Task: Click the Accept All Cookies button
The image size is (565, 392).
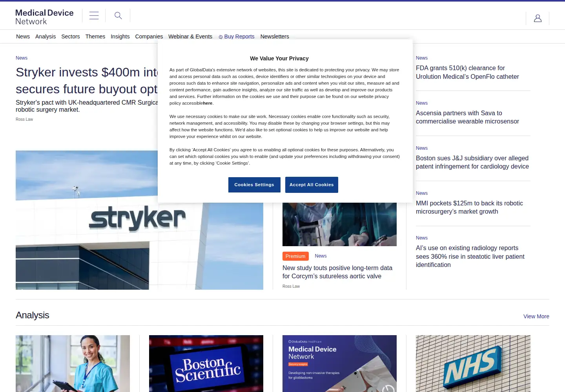Action: pyautogui.click(x=312, y=185)
